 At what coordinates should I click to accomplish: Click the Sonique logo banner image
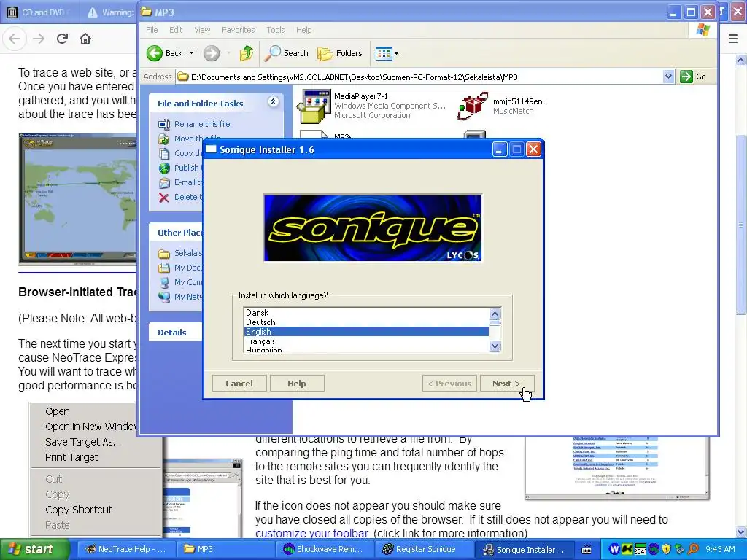click(x=373, y=227)
